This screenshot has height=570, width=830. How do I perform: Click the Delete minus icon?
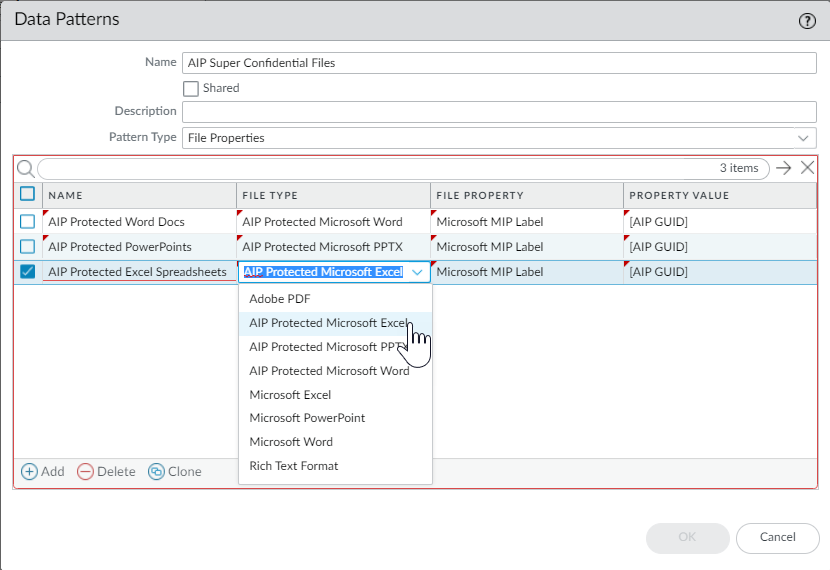86,471
